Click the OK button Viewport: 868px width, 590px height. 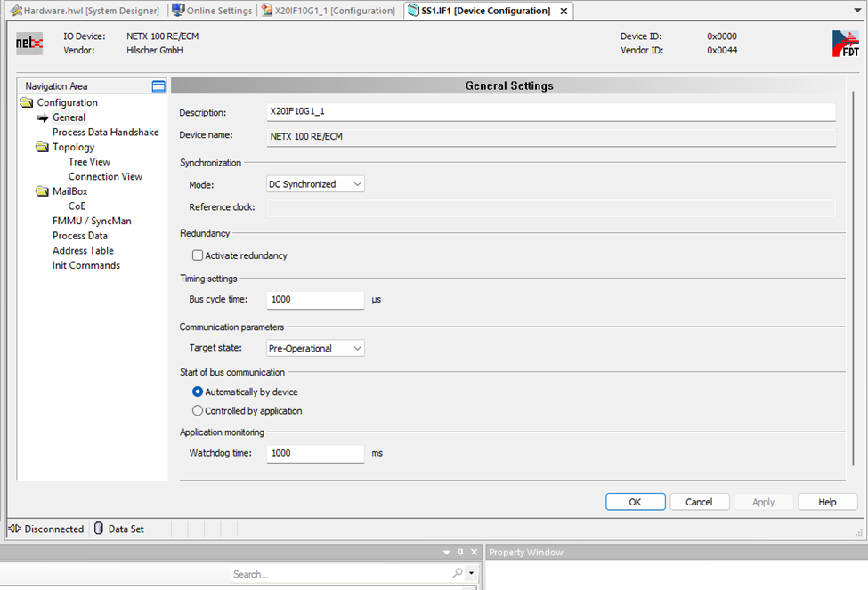pyautogui.click(x=635, y=502)
